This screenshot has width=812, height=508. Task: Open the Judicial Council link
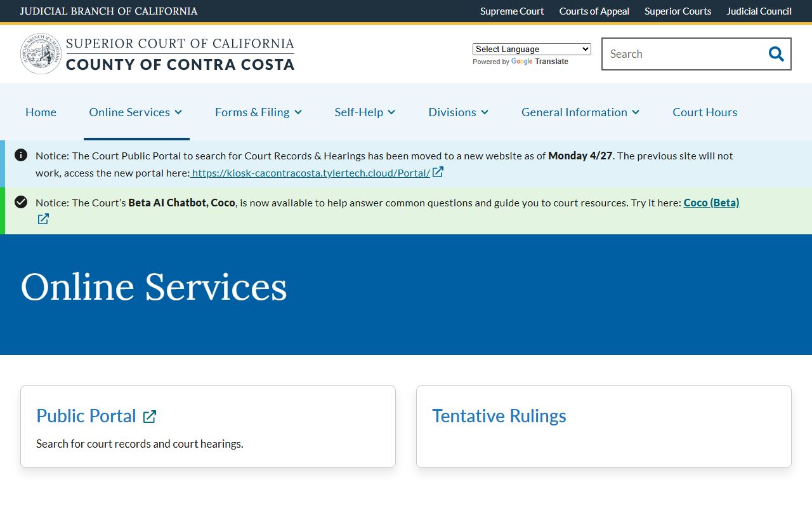(x=759, y=11)
